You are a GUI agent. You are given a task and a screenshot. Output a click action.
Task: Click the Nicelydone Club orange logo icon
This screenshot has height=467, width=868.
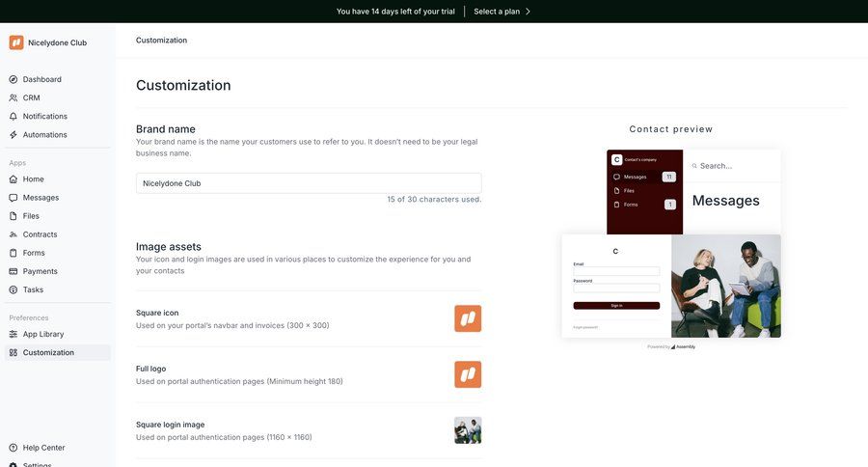click(x=16, y=42)
